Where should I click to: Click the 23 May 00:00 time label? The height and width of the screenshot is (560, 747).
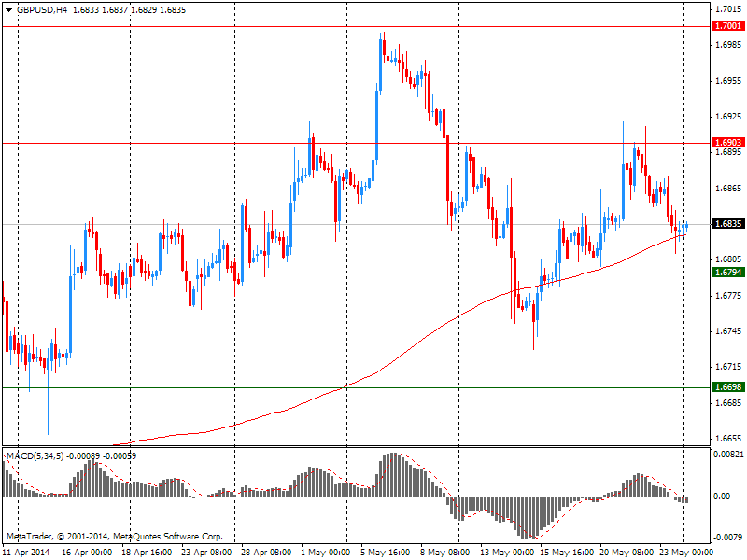tap(686, 553)
